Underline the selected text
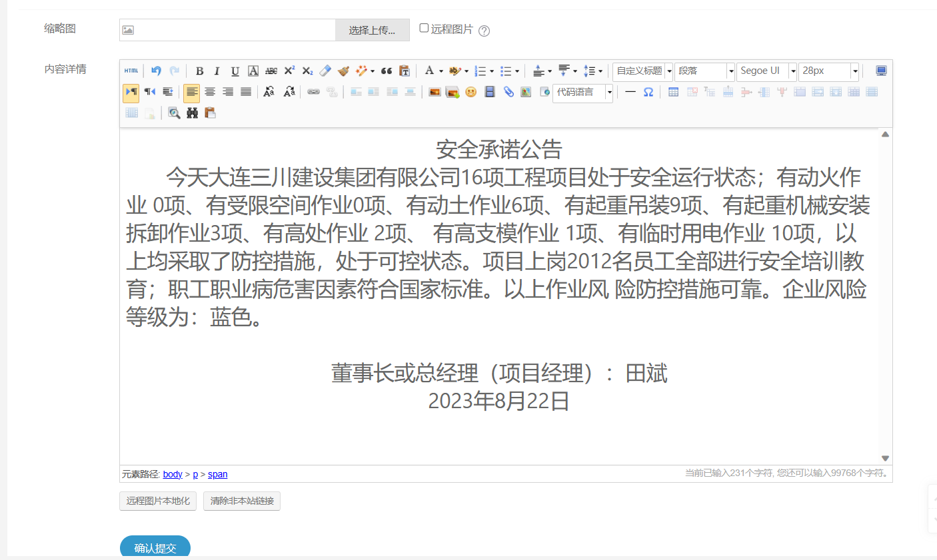 (x=235, y=71)
